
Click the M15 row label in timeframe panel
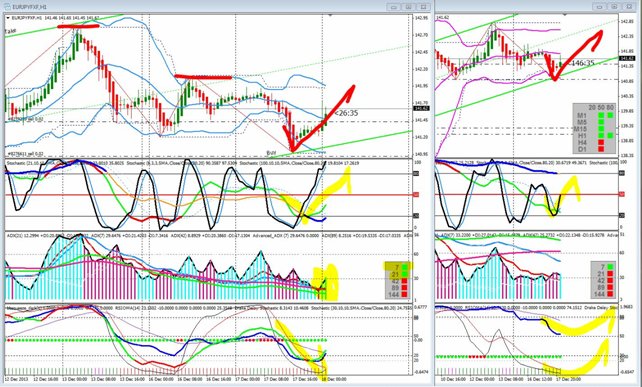(581, 129)
